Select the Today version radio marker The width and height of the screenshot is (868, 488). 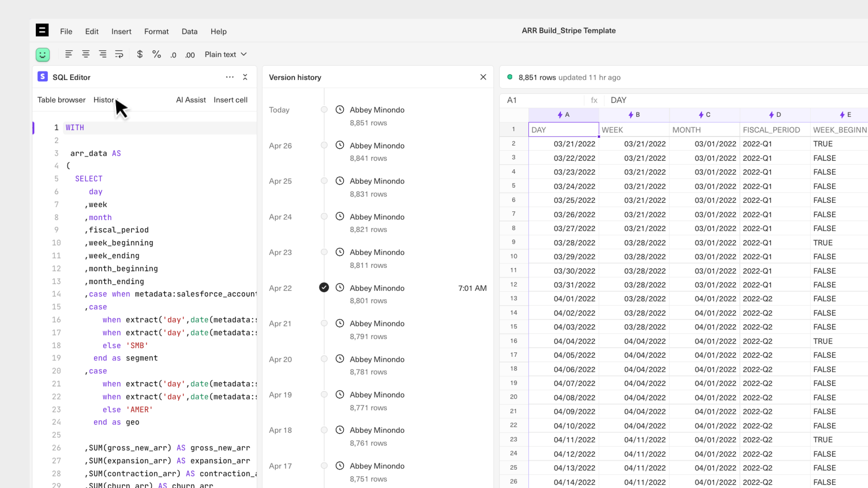click(324, 110)
